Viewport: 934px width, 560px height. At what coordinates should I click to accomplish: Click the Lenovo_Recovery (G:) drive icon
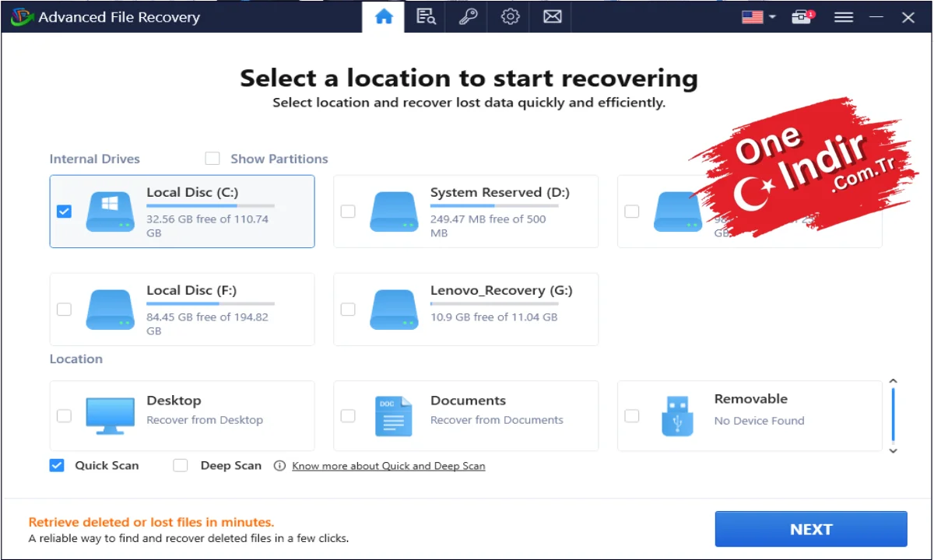(394, 310)
